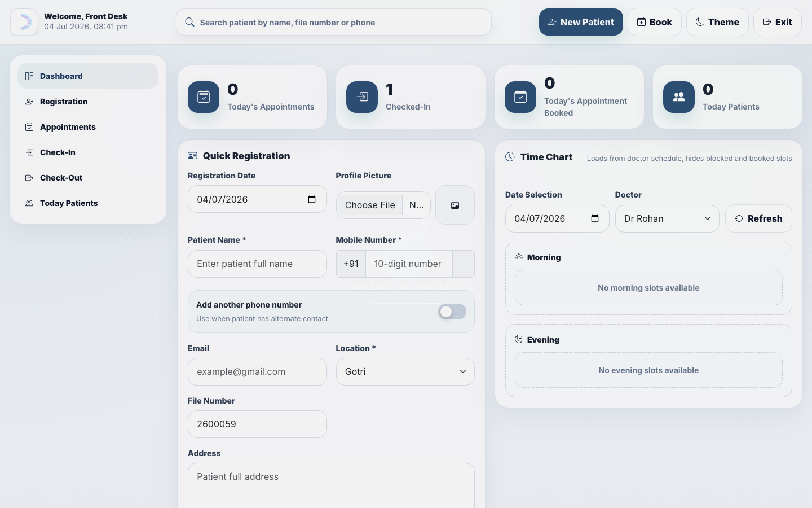Click the image preview icon beside Choose File
Screen dimensions: 812x508
click(455, 205)
